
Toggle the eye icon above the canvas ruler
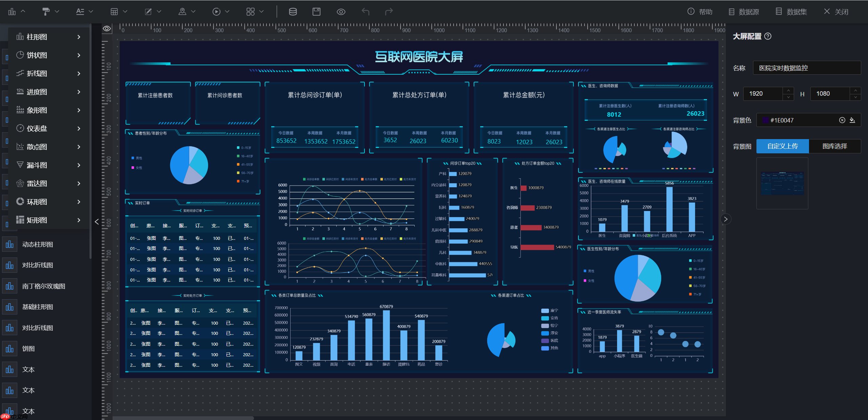106,28
